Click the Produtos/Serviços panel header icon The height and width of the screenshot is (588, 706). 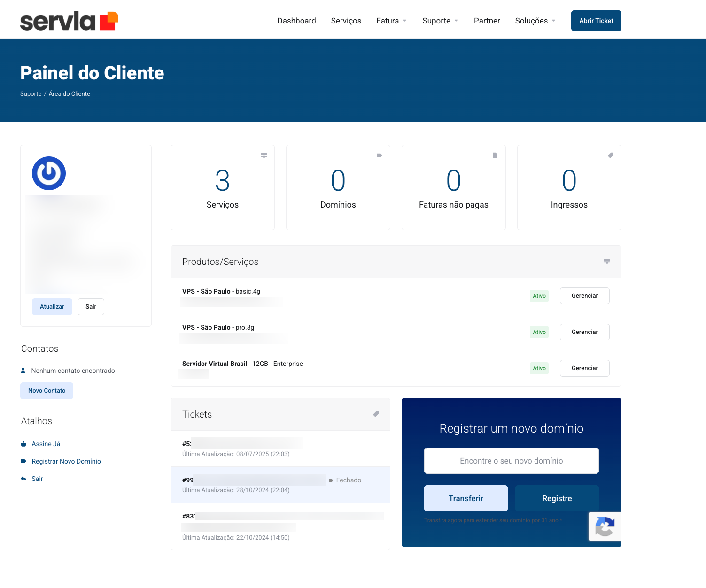point(607,262)
